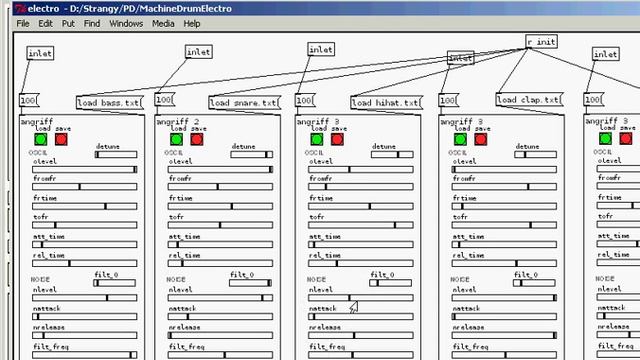Click the nattack slider in bass panel
The image size is (640, 360).
tap(85, 317)
